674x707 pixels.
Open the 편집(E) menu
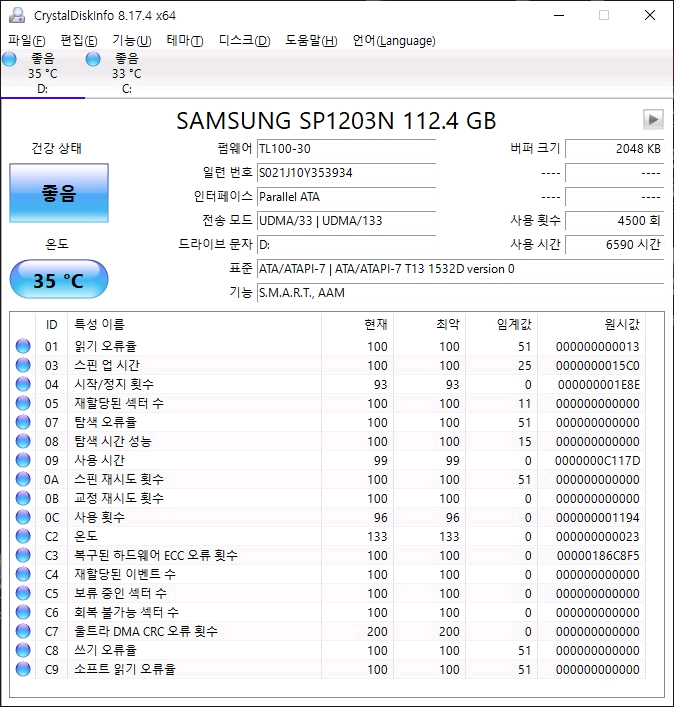pyautogui.click(x=79, y=41)
